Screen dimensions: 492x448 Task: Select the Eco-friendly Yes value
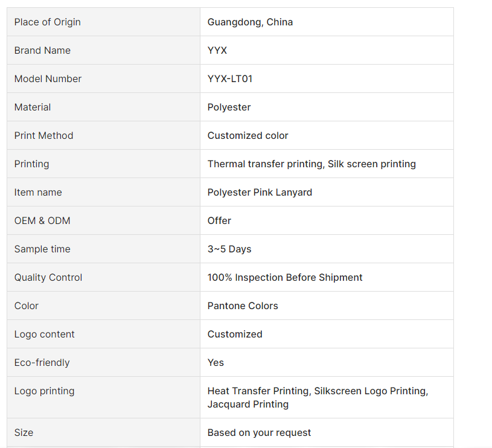pos(216,363)
